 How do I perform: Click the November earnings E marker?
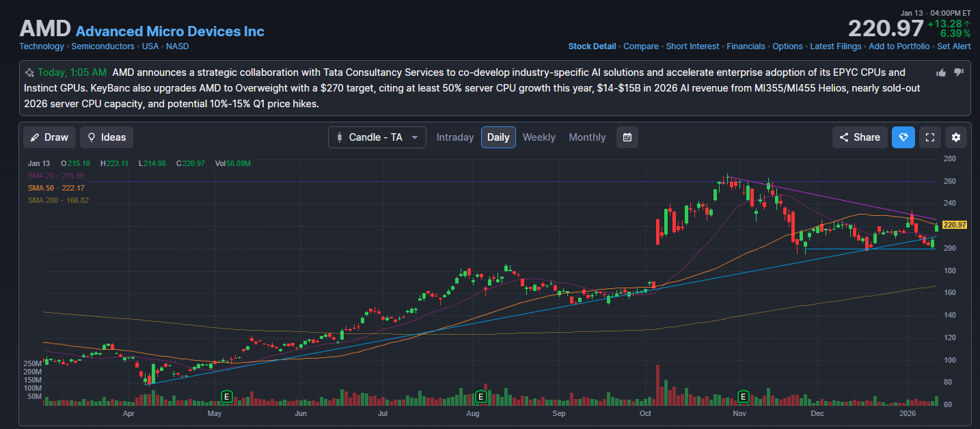point(744,396)
